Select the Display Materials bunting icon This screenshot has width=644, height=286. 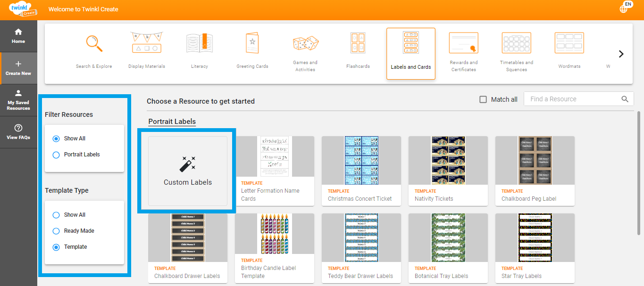(x=146, y=43)
